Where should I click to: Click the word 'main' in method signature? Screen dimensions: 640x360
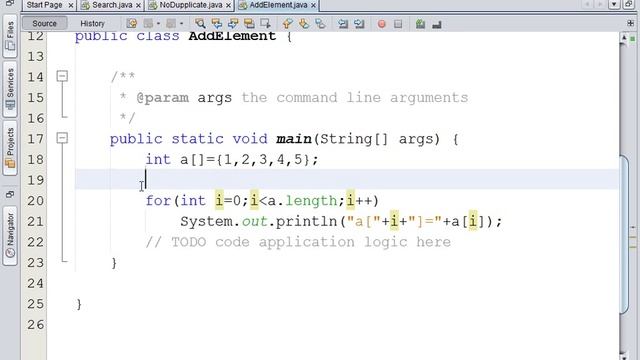(293, 139)
